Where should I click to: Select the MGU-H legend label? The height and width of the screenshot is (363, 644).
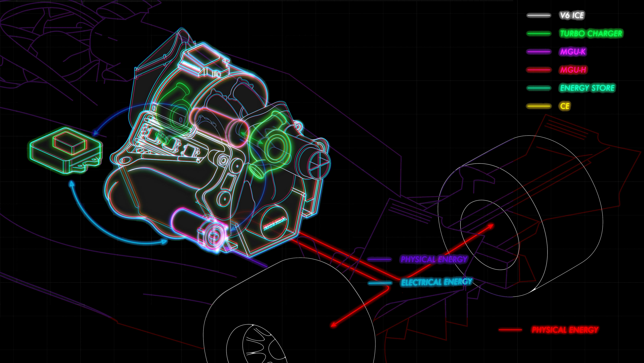(573, 70)
